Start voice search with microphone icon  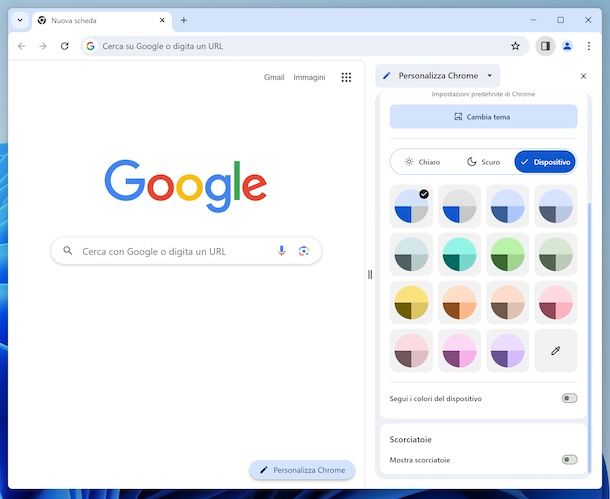click(282, 251)
